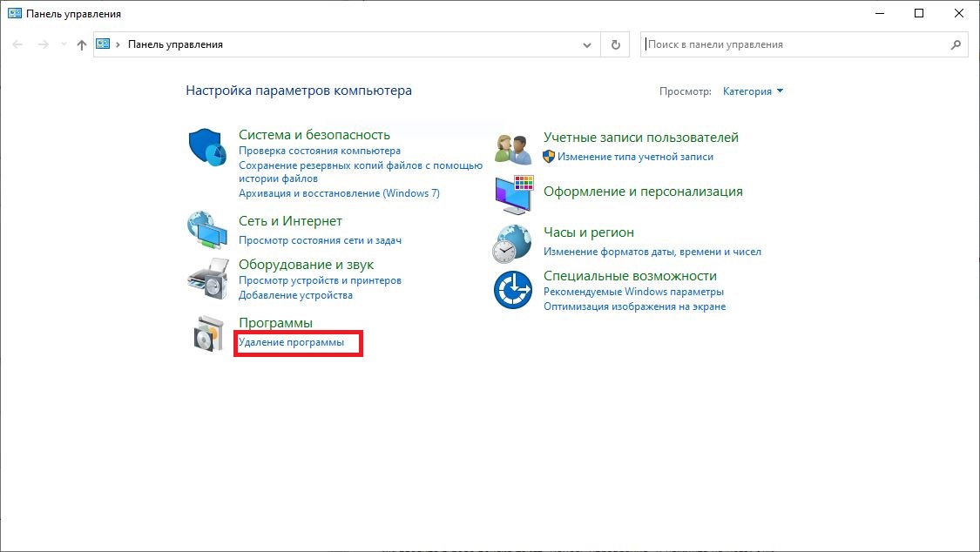Click the Удаление программы link
The height and width of the screenshot is (552, 980).
(291, 343)
